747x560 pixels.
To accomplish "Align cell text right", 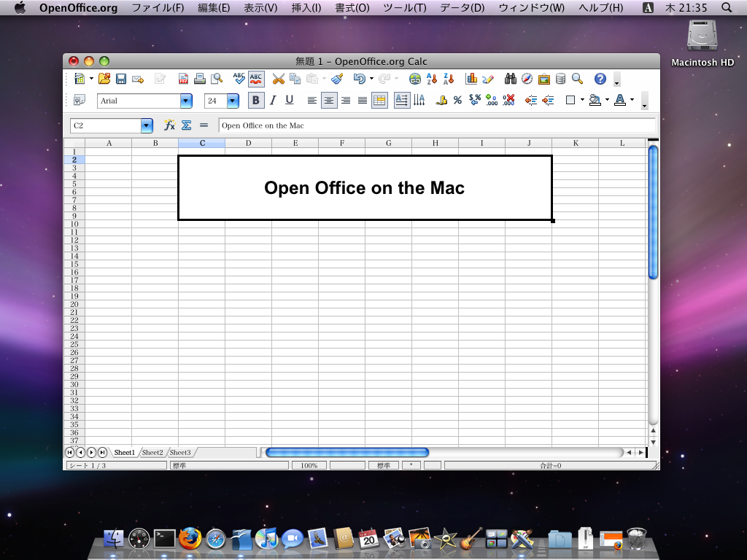I will click(346, 101).
